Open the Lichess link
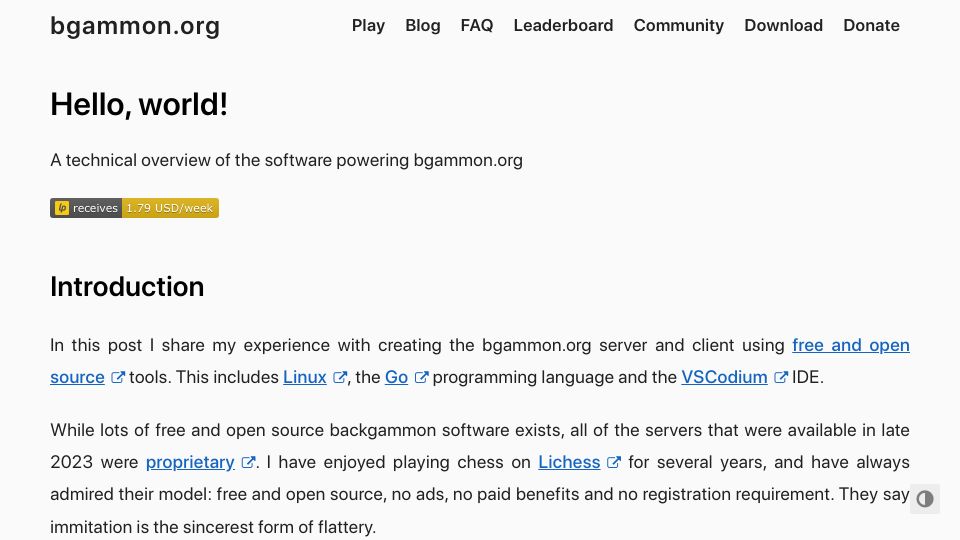The image size is (960, 540). (569, 462)
